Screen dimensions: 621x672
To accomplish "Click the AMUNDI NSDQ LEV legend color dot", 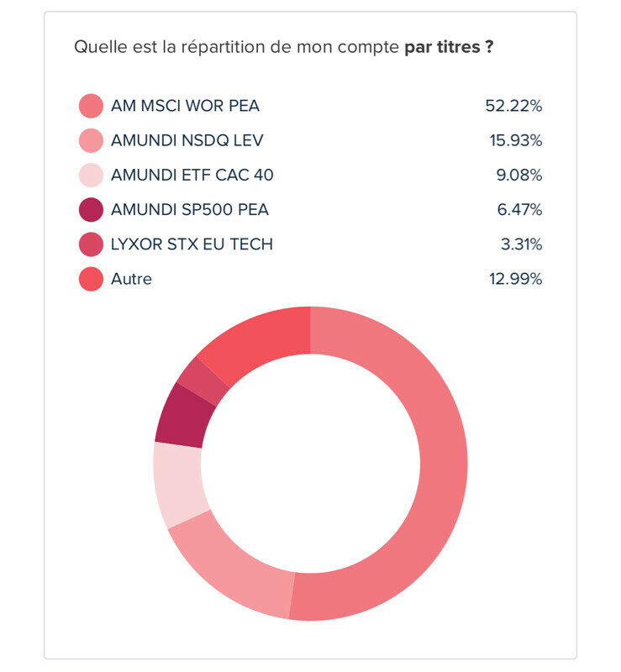I will point(91,140).
